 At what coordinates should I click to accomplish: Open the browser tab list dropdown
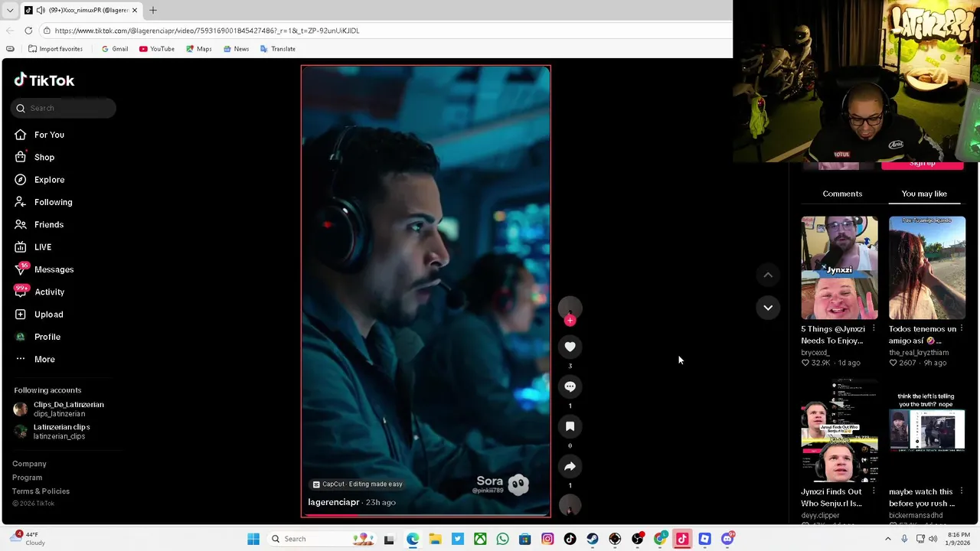coord(10,11)
